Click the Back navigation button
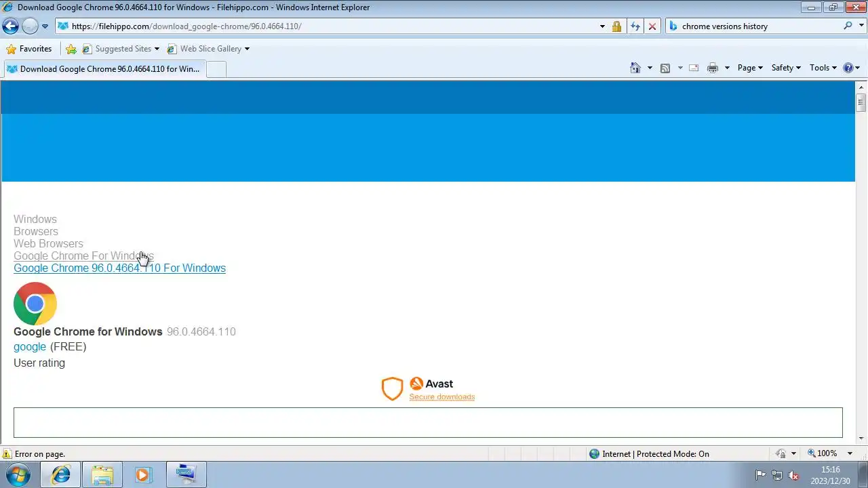This screenshot has height=488, width=868. click(x=10, y=26)
